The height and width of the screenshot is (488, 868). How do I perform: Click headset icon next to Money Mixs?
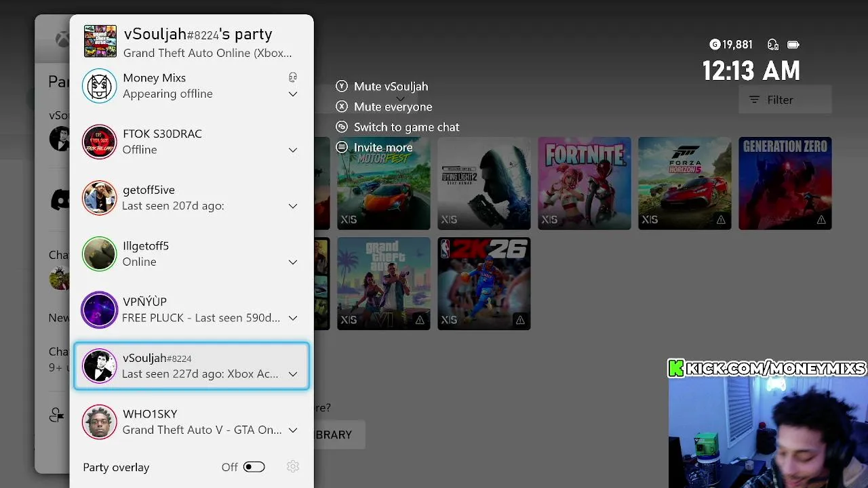pyautogui.click(x=293, y=77)
